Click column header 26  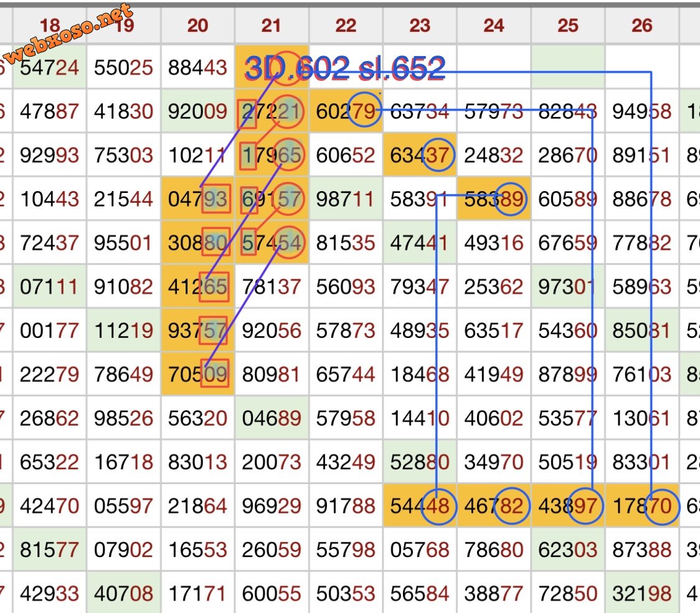pos(641,26)
